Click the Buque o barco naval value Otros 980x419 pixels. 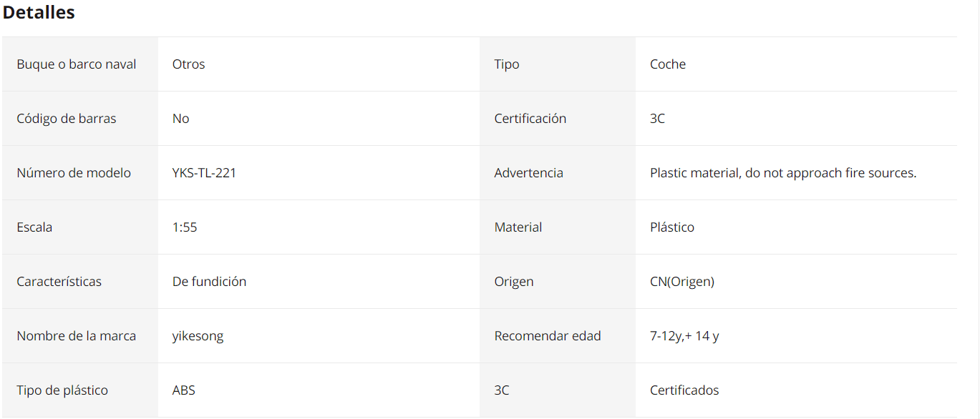pos(189,64)
